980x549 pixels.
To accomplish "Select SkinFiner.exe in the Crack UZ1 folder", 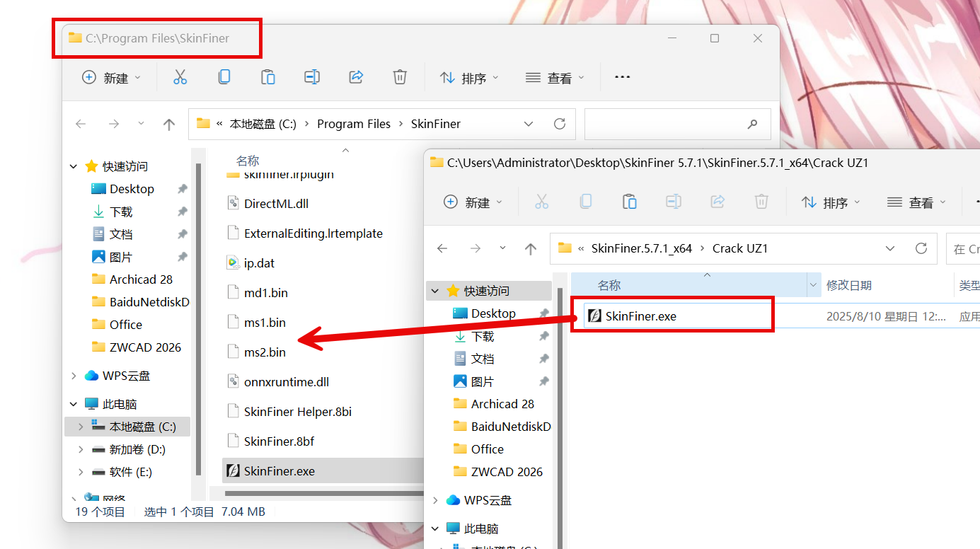I will 641,316.
